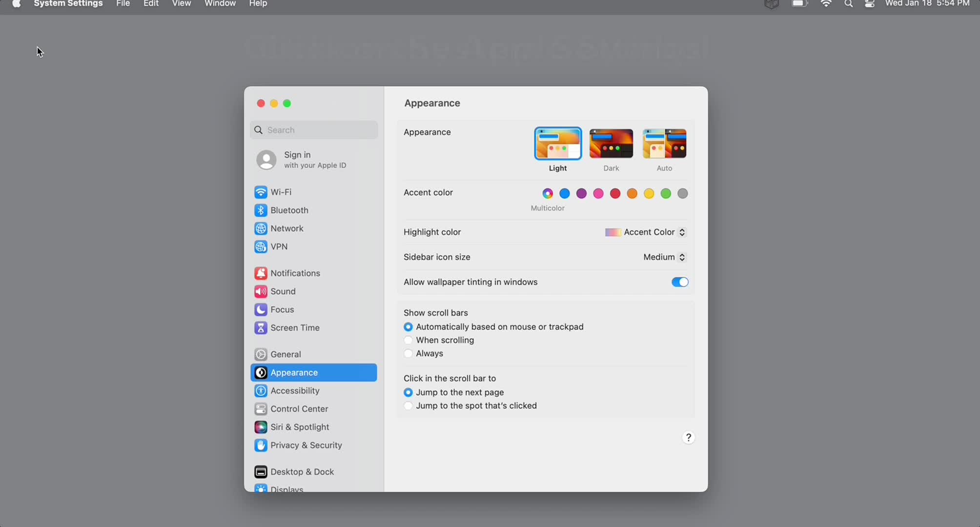Select the orange accent color

click(x=632, y=194)
